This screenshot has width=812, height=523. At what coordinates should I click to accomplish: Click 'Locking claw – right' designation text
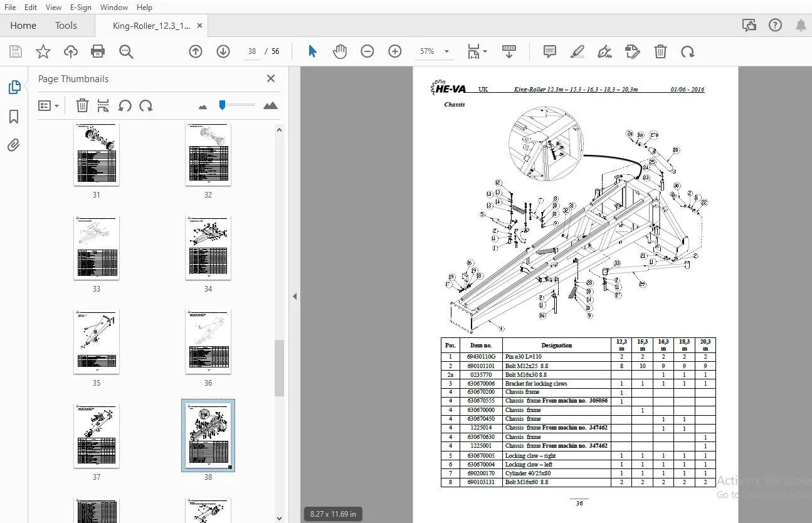click(530, 455)
